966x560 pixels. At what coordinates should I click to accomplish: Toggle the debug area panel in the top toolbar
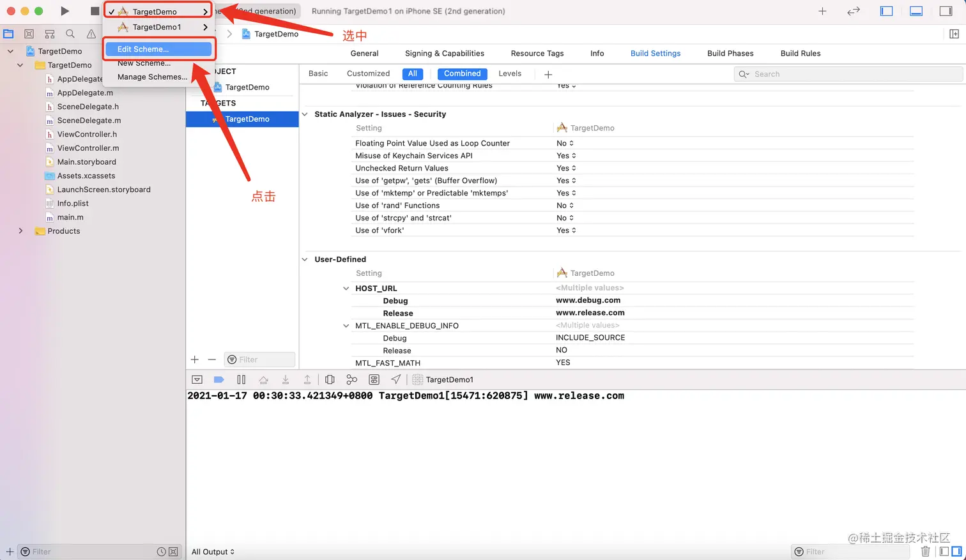[916, 11]
